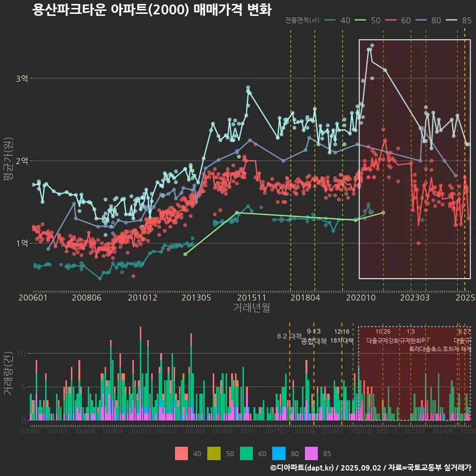
Task: Click 201305 on the price chart x-axis
Action: point(196,297)
